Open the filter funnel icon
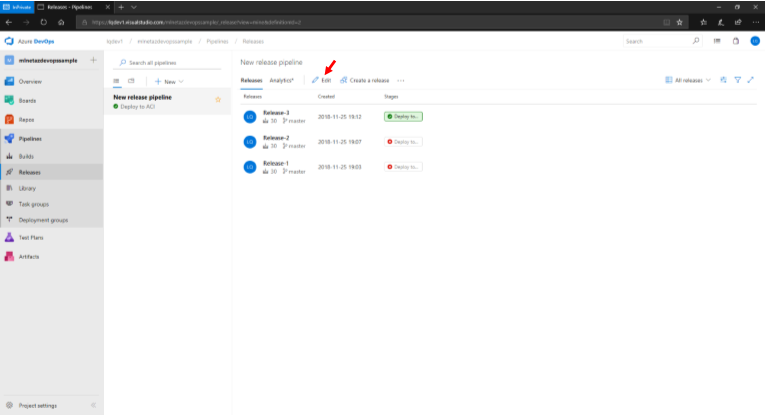 pyautogui.click(x=737, y=80)
